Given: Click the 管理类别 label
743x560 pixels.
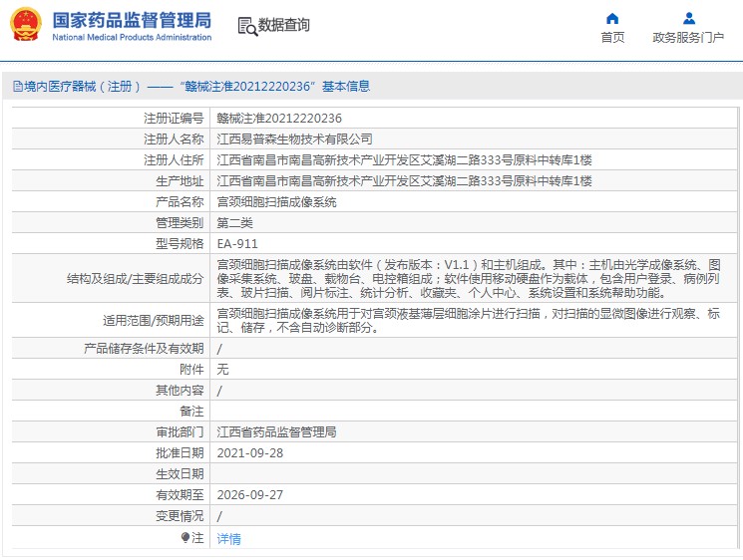Looking at the screenshot, I should (x=181, y=223).
